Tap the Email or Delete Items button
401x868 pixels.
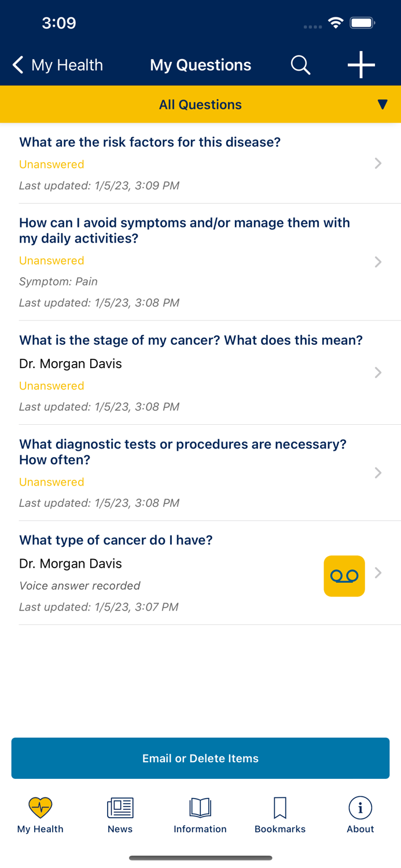[x=200, y=758]
